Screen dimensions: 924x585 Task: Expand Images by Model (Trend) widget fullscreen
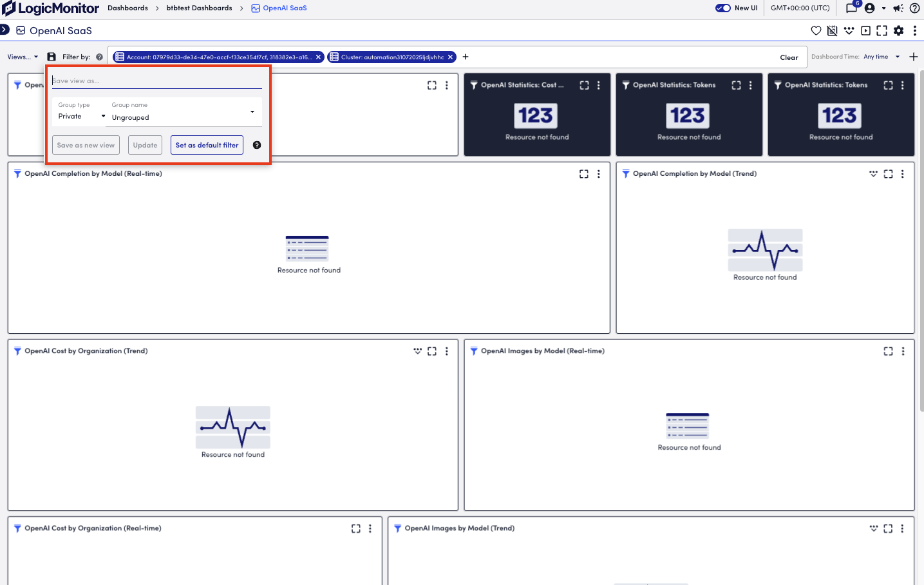click(888, 528)
